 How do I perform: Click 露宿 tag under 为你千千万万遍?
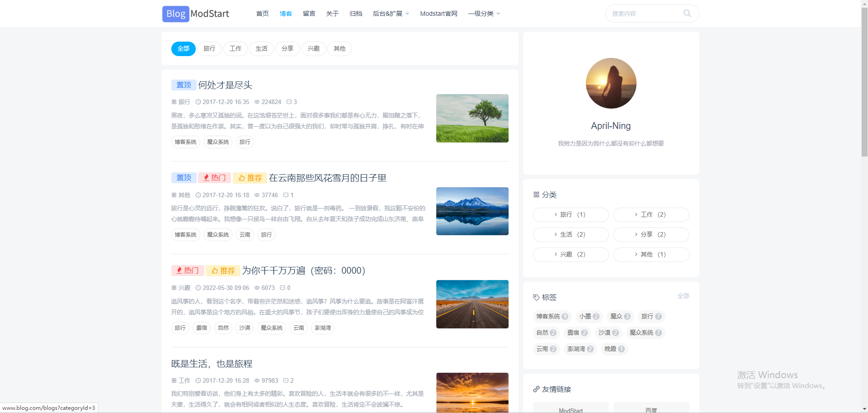[x=202, y=328]
